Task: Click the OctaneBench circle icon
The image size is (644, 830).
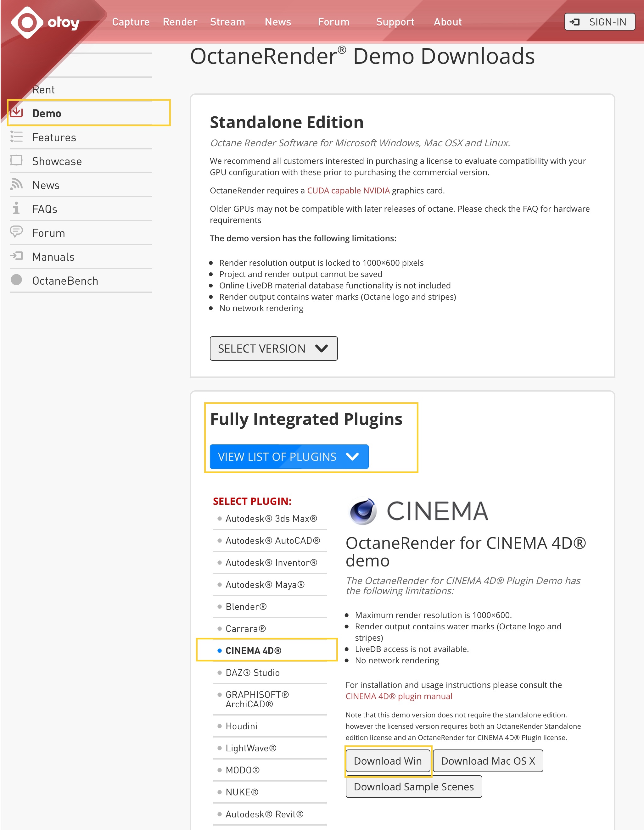Action: (x=16, y=280)
